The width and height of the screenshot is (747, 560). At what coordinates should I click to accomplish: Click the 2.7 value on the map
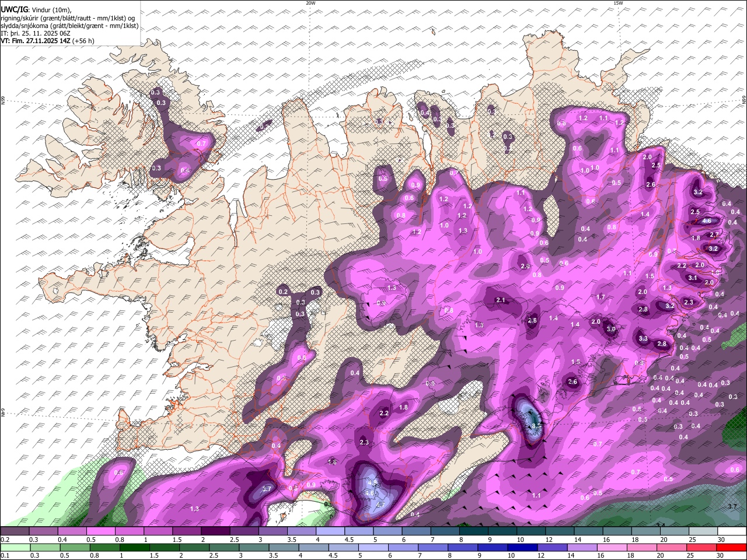click(714, 235)
